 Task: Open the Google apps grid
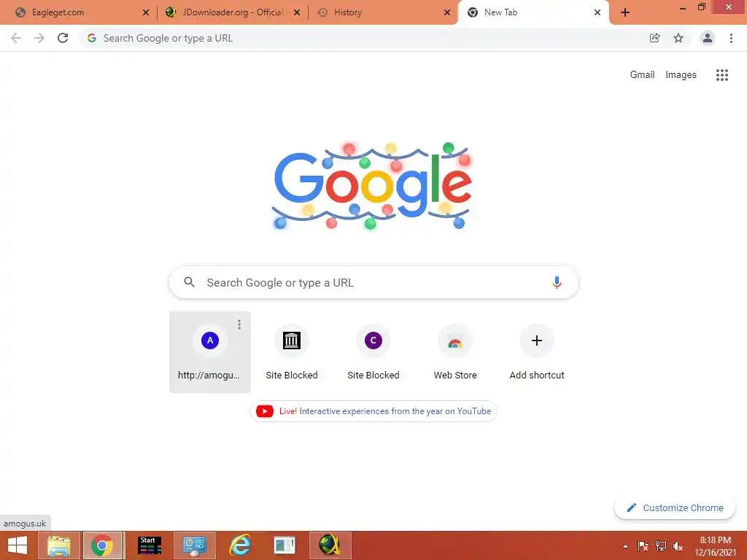[x=722, y=75]
